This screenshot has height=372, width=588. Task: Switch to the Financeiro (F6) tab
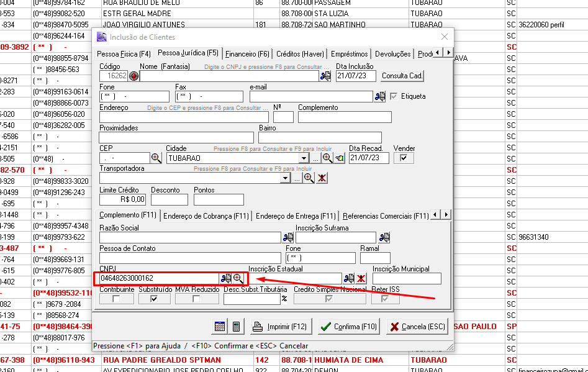click(247, 54)
